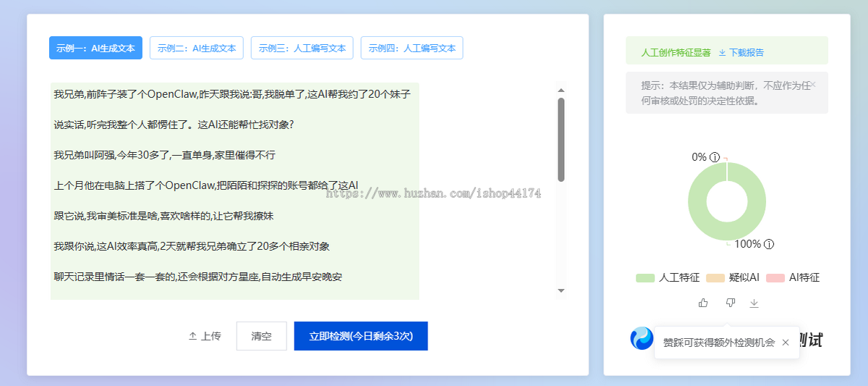This screenshot has width=868, height=386.
Task: Toggle 人工特征 legend swatch
Action: [x=645, y=278]
